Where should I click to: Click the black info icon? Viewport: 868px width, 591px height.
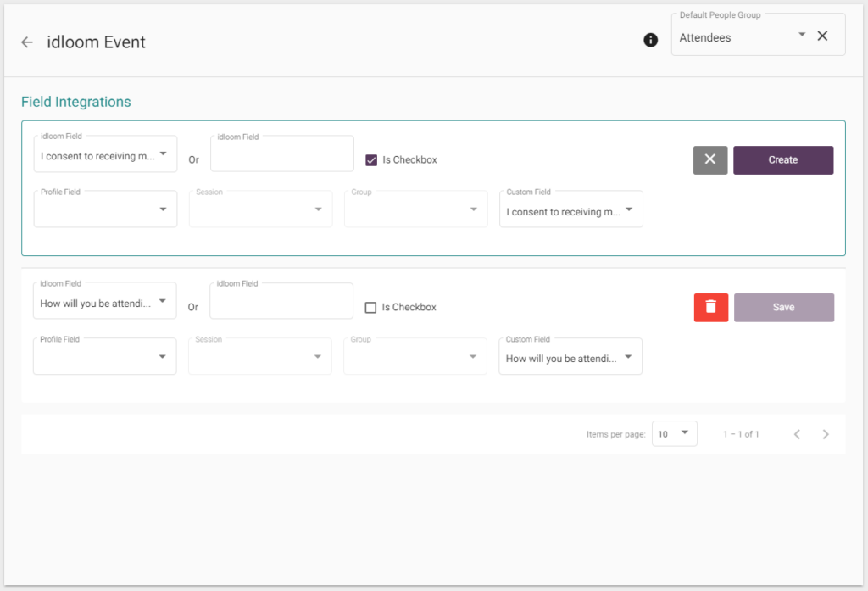(x=651, y=40)
